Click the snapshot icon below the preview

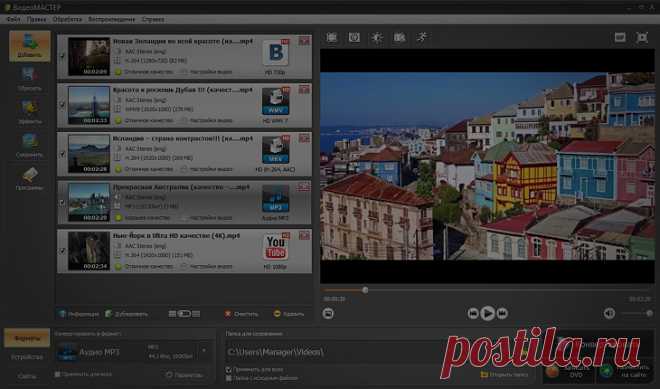(328, 313)
